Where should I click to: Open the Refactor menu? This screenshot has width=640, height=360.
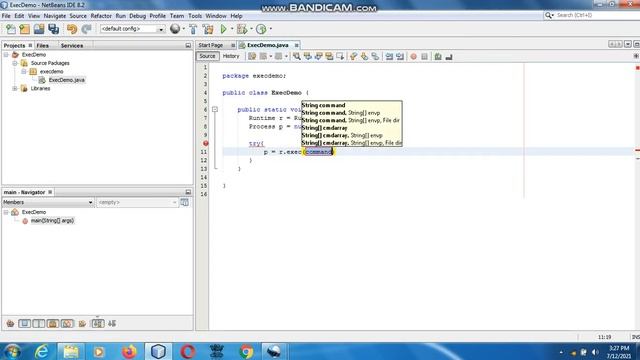pyautogui.click(x=101, y=16)
